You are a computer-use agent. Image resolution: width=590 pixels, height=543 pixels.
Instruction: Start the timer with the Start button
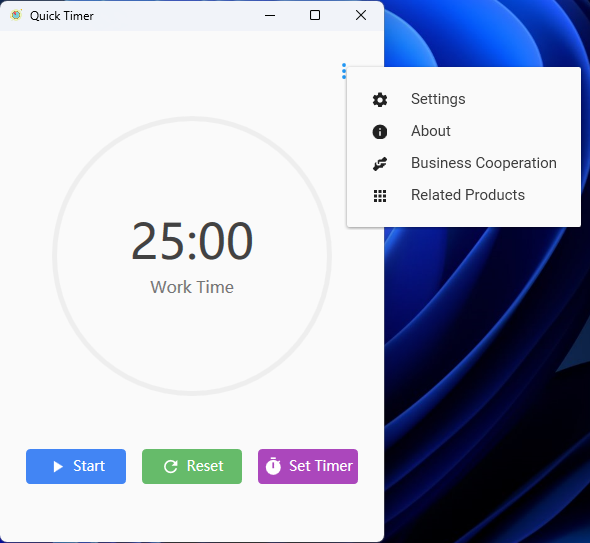[x=76, y=466]
